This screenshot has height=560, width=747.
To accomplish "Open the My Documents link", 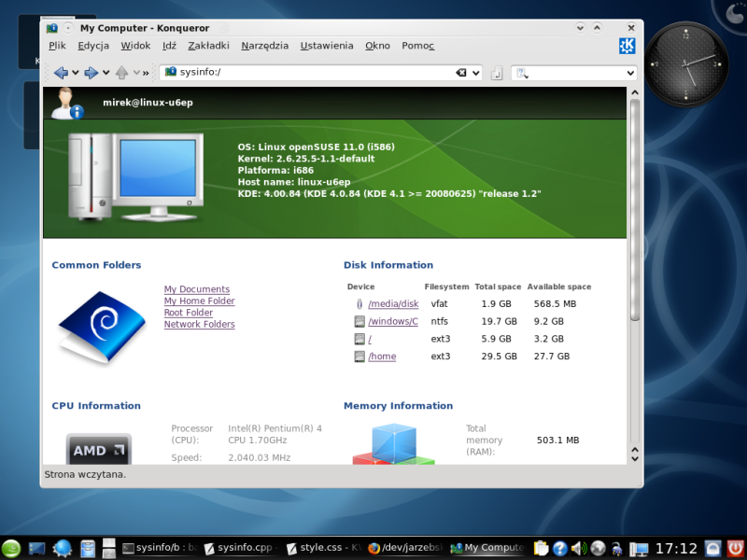I will tap(197, 289).
